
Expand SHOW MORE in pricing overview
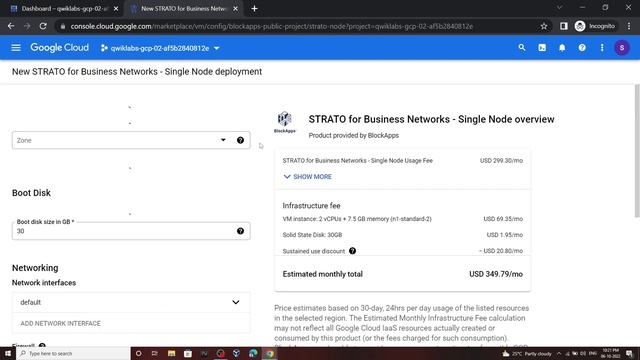pos(308,177)
